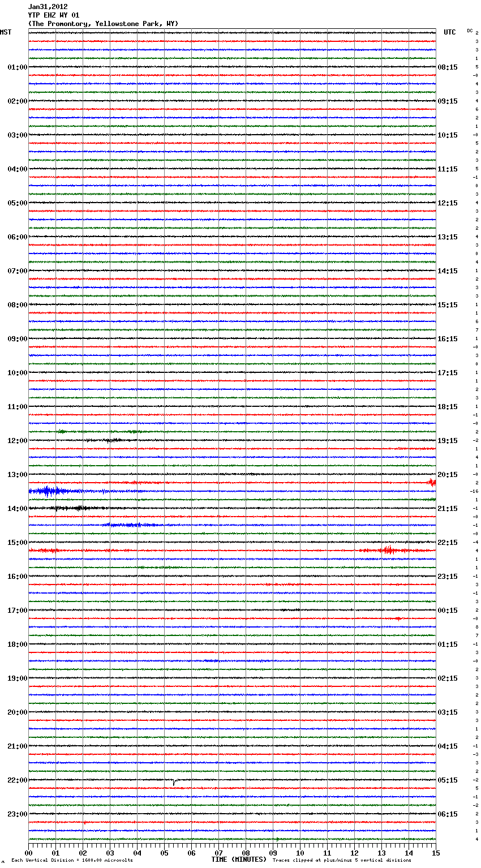Select the 18:00 MST time label

17,644
